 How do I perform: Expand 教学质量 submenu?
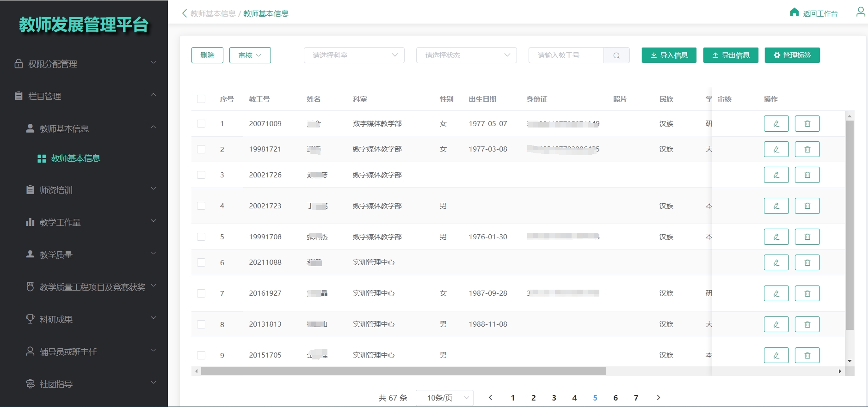pos(84,255)
